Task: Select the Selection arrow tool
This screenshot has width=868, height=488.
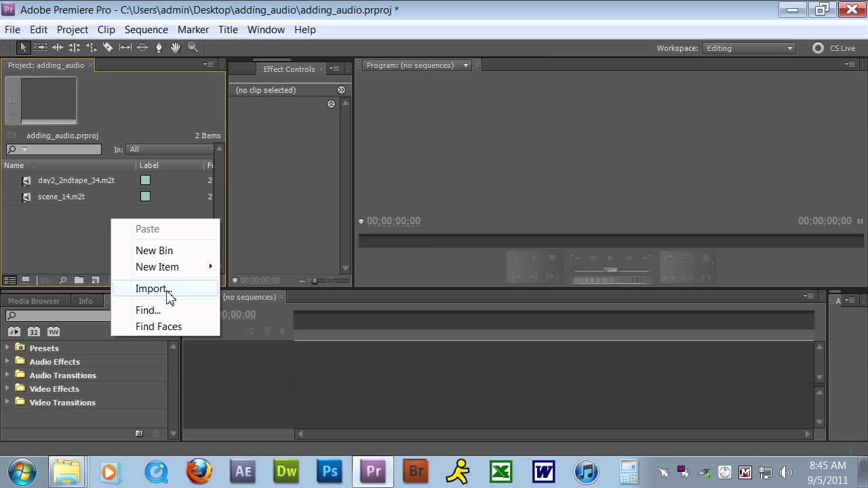Action: pyautogui.click(x=23, y=47)
